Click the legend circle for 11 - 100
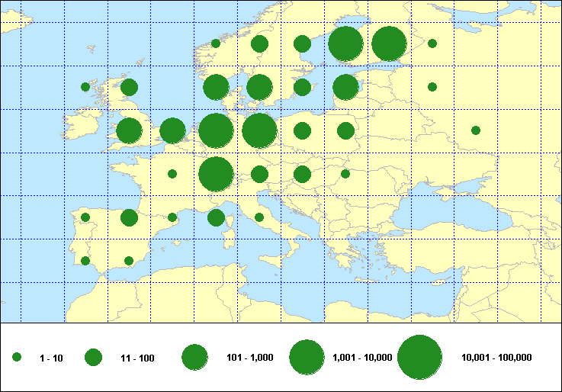562x392 pixels. click(94, 357)
